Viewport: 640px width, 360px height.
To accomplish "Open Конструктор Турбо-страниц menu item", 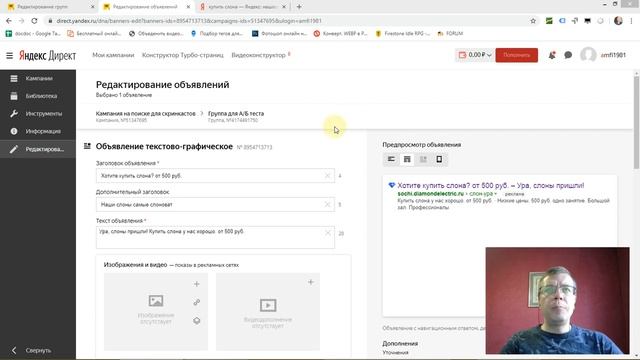I will (x=182, y=55).
